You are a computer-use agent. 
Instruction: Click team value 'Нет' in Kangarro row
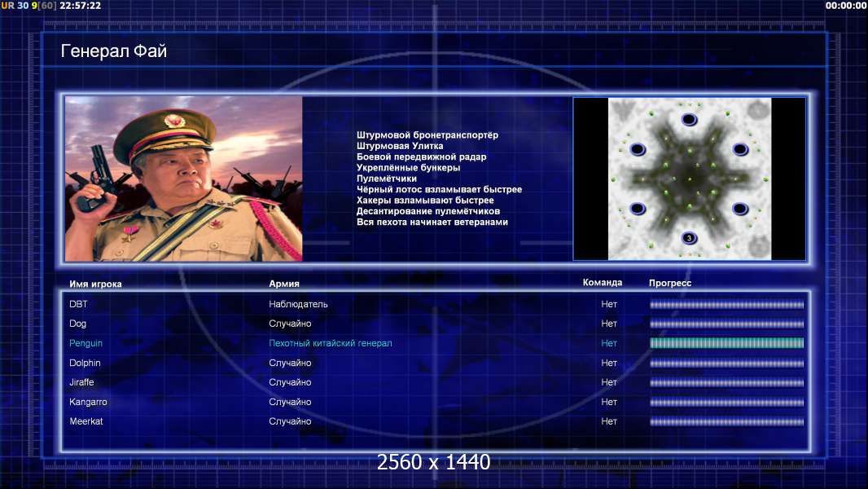pyautogui.click(x=609, y=402)
